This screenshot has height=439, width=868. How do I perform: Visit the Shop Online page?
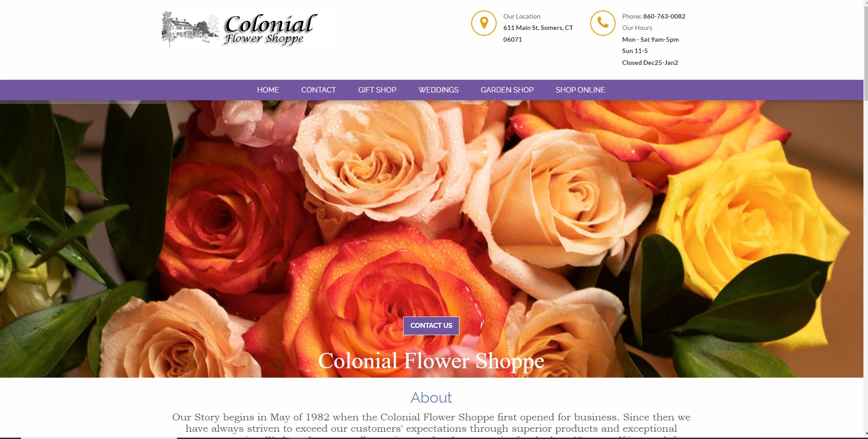pyautogui.click(x=580, y=90)
